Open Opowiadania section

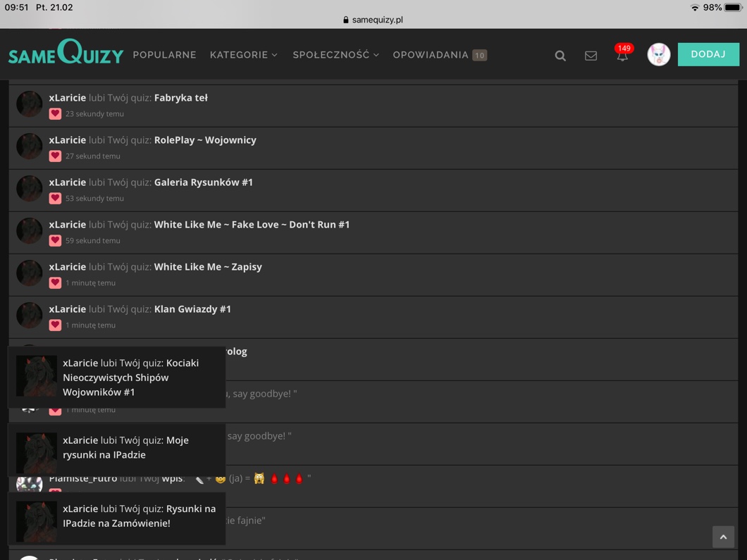(431, 55)
